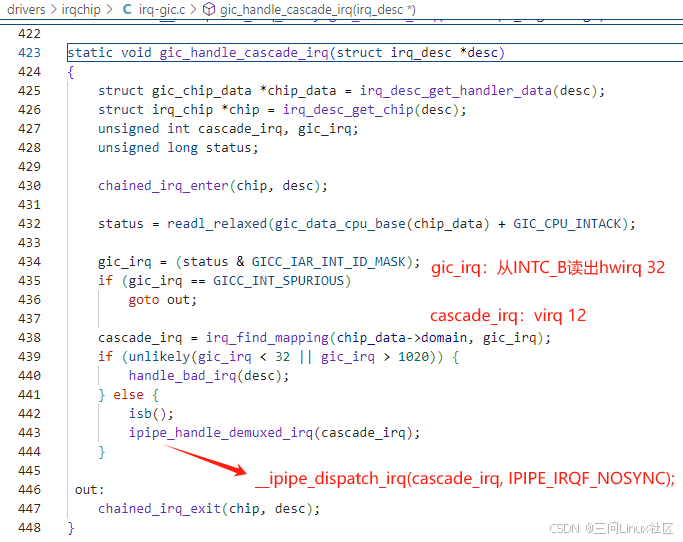Click line number 446 in gutter

click(x=29, y=490)
